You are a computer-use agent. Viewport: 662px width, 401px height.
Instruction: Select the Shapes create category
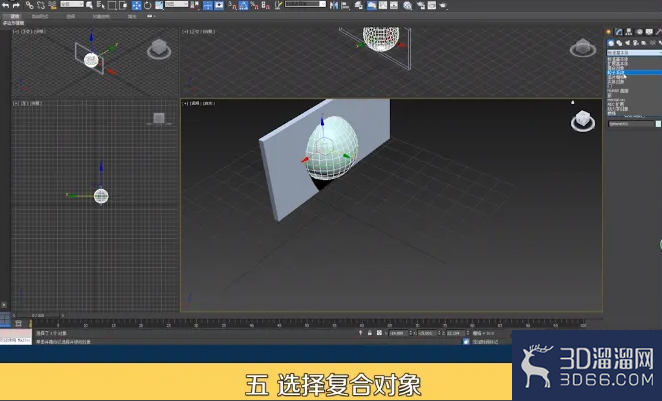[x=619, y=43]
